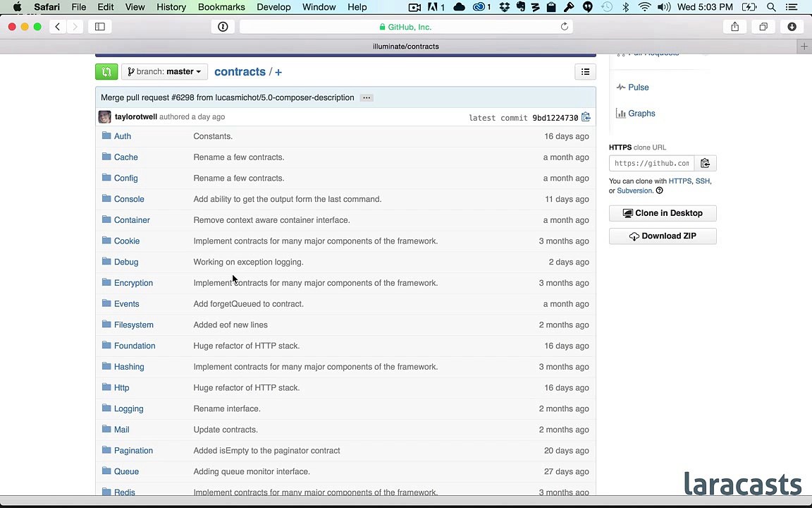Screen dimensions: 812x508
Task: Click the Wi-Fi icon in menu bar
Action: tap(644, 7)
